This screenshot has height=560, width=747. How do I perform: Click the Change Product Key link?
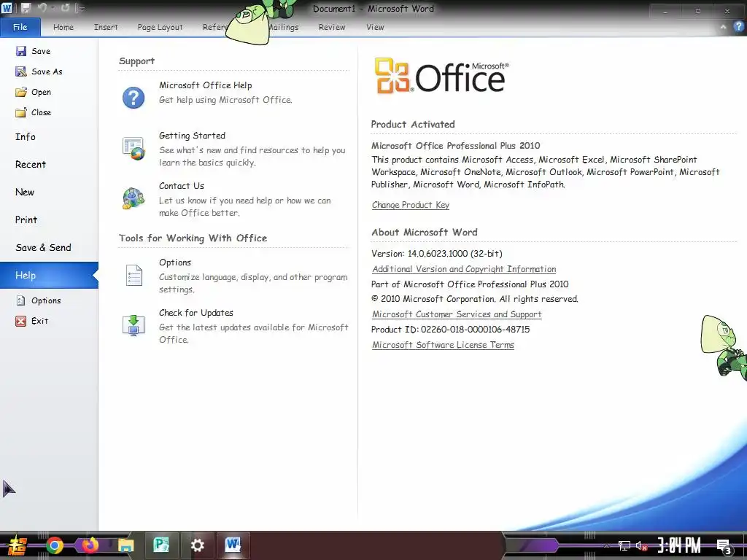410,205
